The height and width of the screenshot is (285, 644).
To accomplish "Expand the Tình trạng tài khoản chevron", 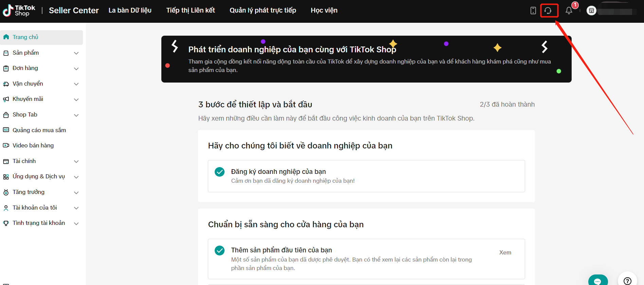I will (76, 224).
